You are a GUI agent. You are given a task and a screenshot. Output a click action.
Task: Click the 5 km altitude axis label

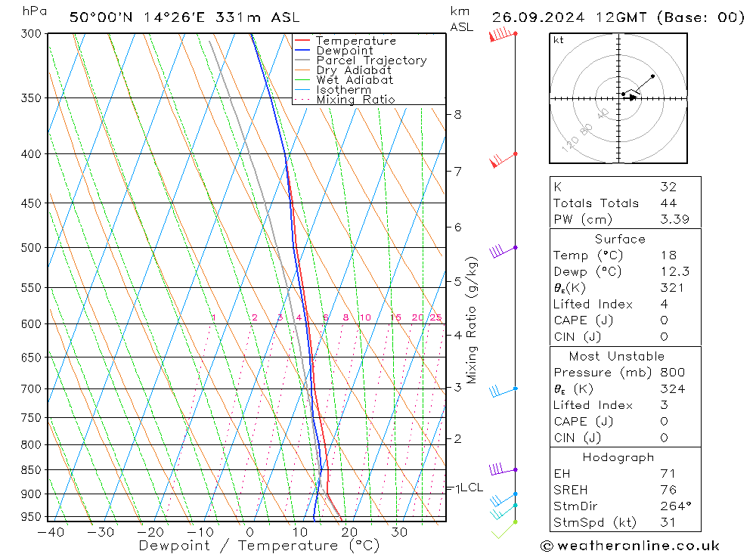457,281
